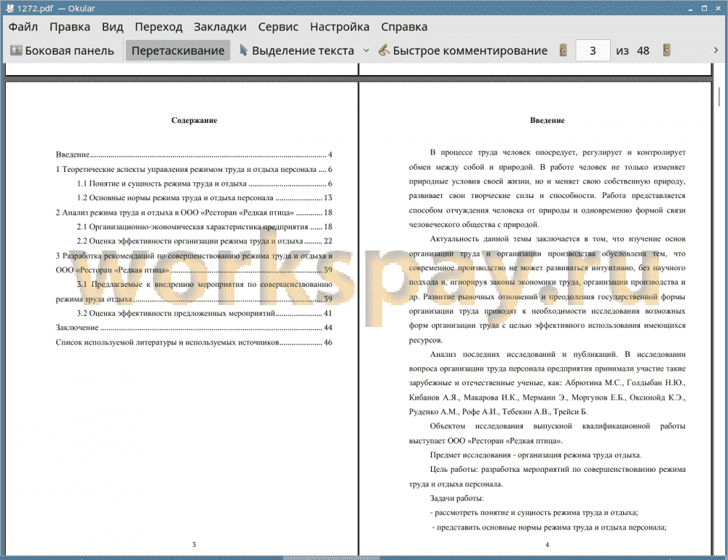The height and width of the screenshot is (560, 728).
Task: Open the Вид menu
Action: click(x=112, y=27)
